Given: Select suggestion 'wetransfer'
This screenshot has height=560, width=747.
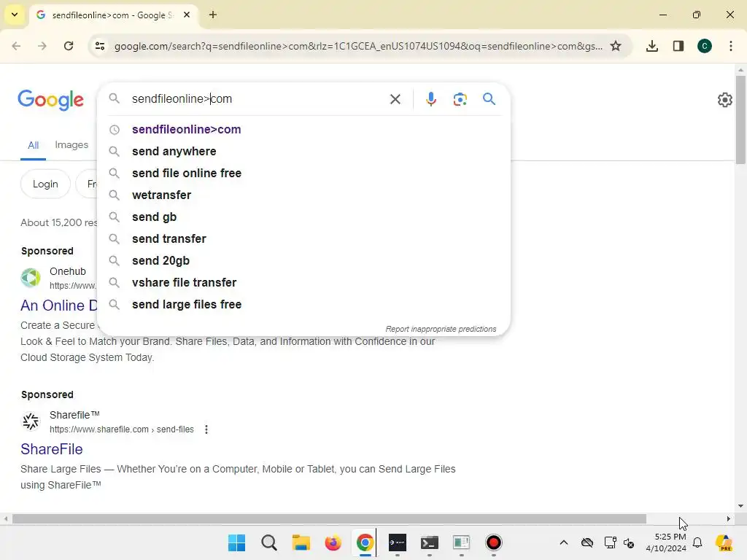Looking at the screenshot, I should 304,195.
